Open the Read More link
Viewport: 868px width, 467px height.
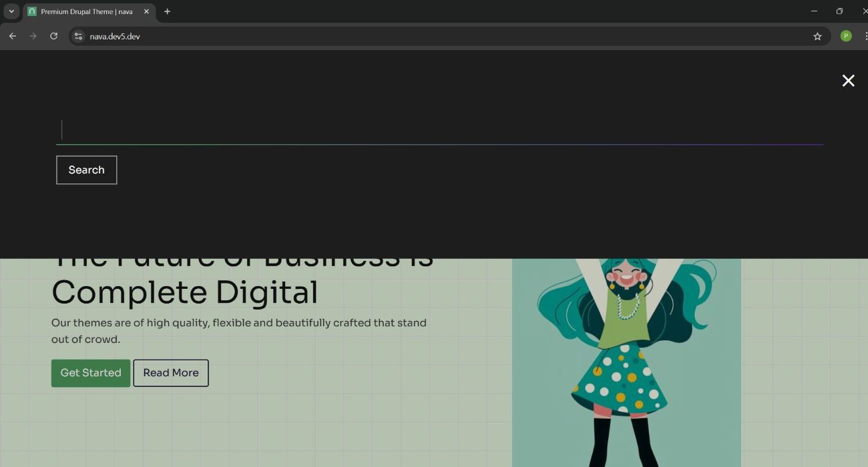tap(171, 373)
